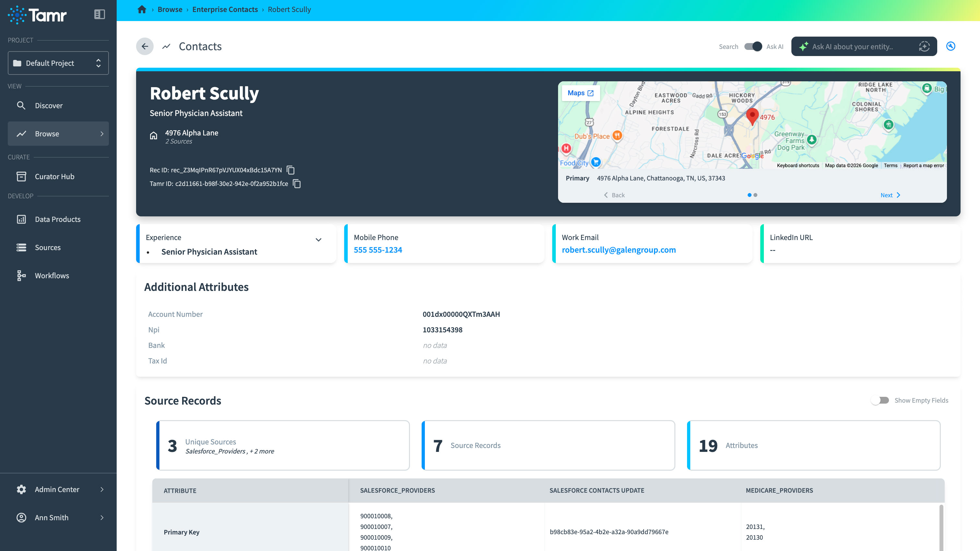Select the second address pagination dot
This screenshot has width=980, height=551.
(x=755, y=195)
